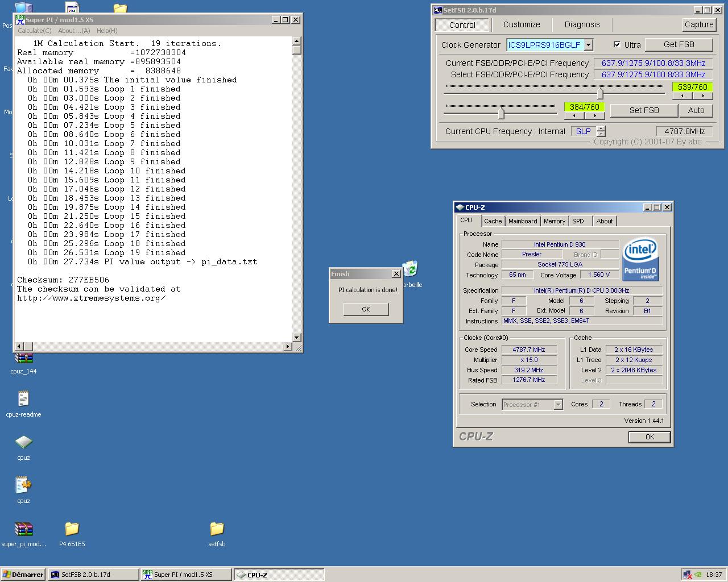Click the Get FSB button

[x=679, y=44]
